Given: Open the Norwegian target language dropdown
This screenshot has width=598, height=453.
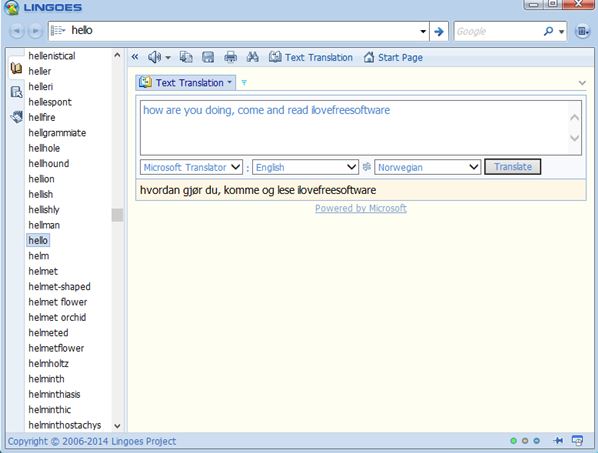Looking at the screenshot, I should click(427, 167).
